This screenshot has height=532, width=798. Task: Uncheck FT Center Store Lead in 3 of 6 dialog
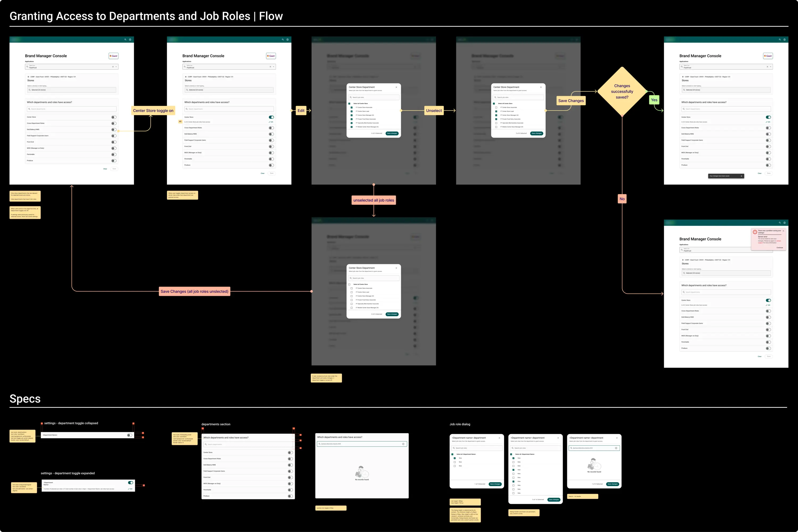[496, 111]
